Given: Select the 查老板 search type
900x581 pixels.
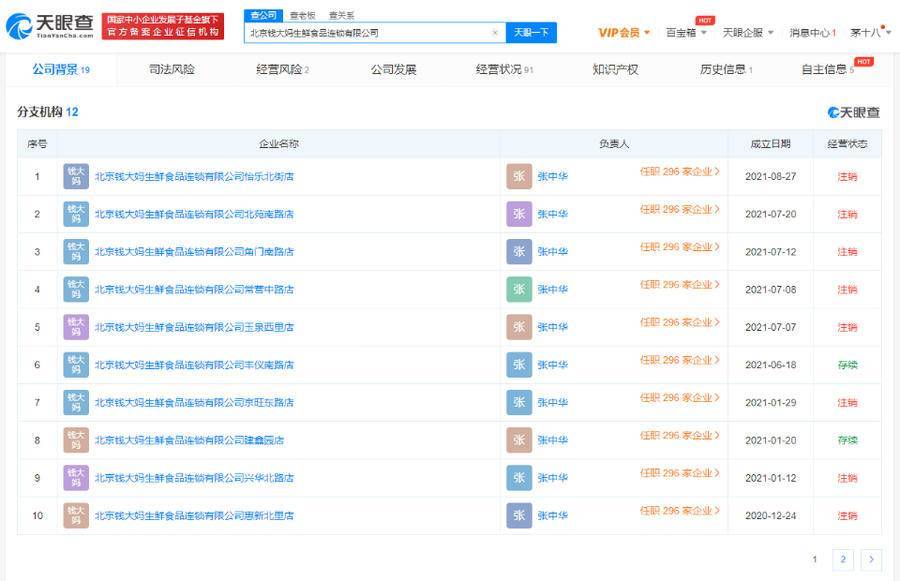Looking at the screenshot, I should 301,15.
